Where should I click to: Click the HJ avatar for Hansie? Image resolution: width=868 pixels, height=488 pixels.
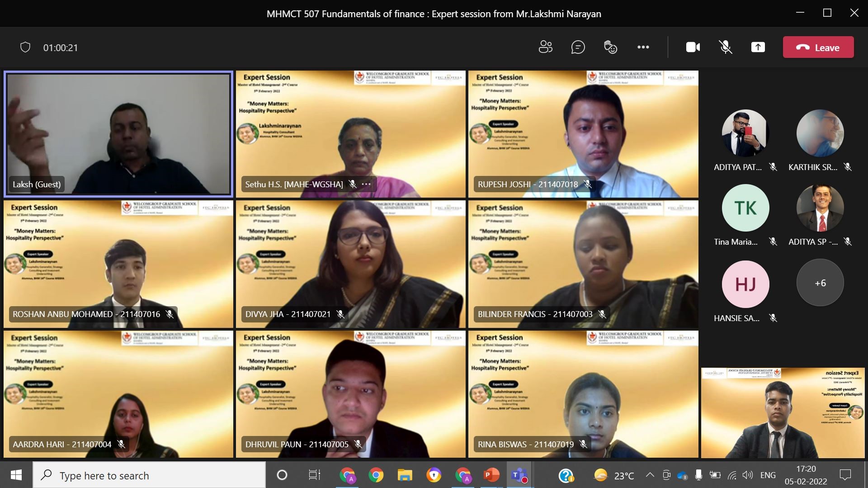pos(745,284)
